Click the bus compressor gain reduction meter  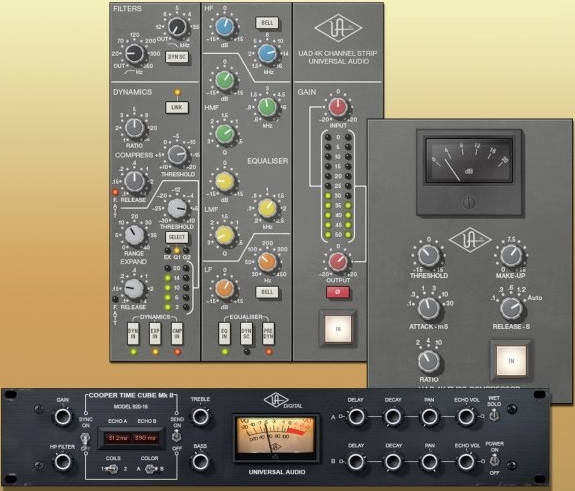tap(469, 160)
